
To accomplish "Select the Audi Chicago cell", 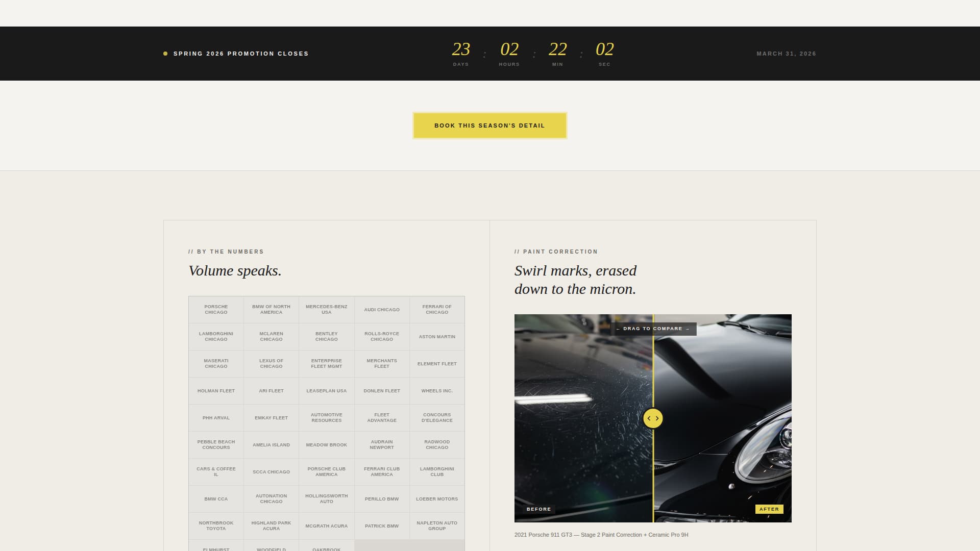I will pos(382,310).
